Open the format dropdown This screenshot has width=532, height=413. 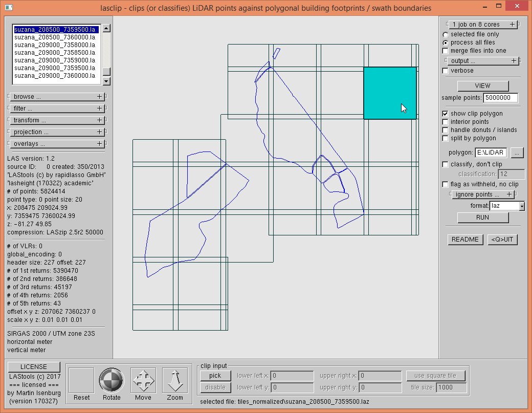tap(522, 206)
